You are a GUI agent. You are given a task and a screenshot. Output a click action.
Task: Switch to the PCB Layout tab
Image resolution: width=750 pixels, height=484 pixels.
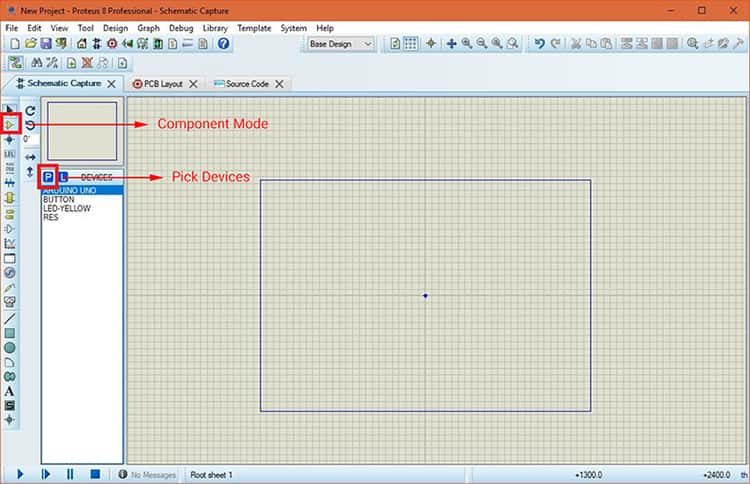click(163, 84)
